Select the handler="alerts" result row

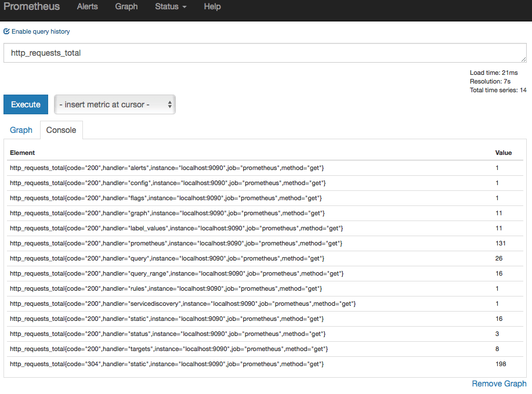(265, 168)
